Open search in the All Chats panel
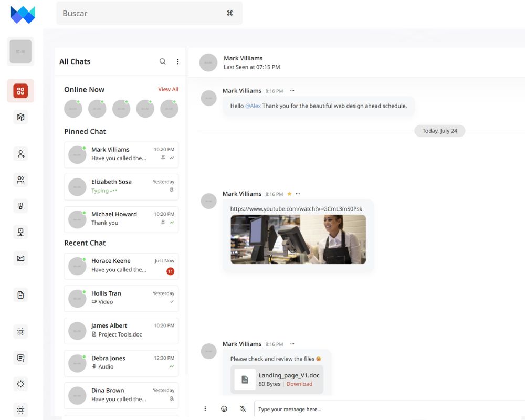This screenshot has height=420, width=525. (163, 61)
